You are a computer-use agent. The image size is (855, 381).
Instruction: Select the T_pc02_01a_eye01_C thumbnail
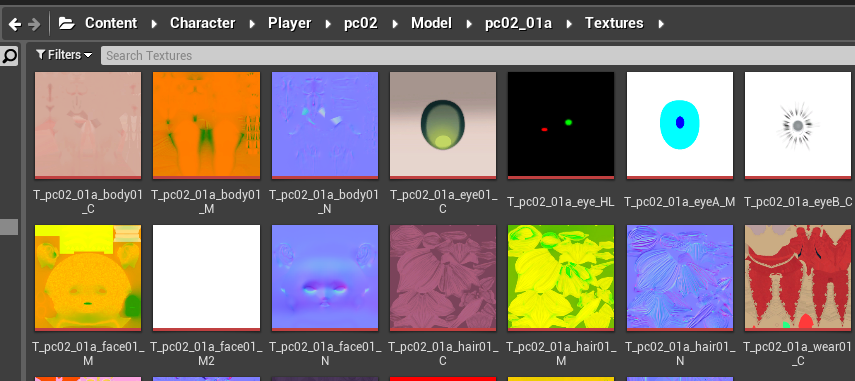[443, 125]
